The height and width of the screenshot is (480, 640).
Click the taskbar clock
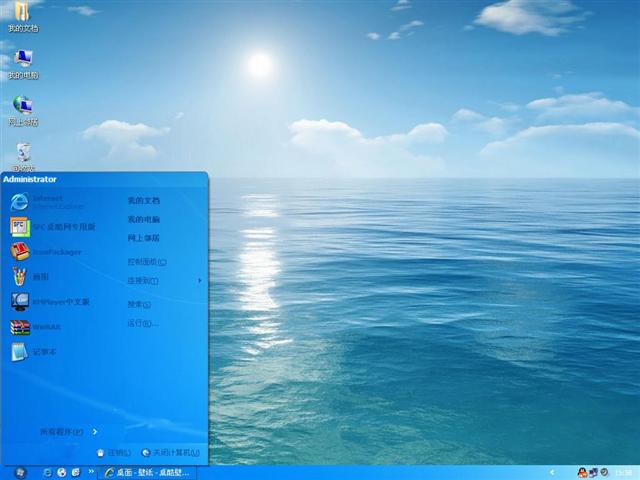[x=623, y=473]
